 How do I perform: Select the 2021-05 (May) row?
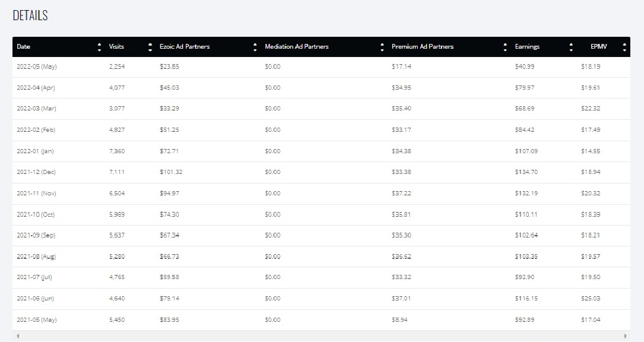[321, 320]
